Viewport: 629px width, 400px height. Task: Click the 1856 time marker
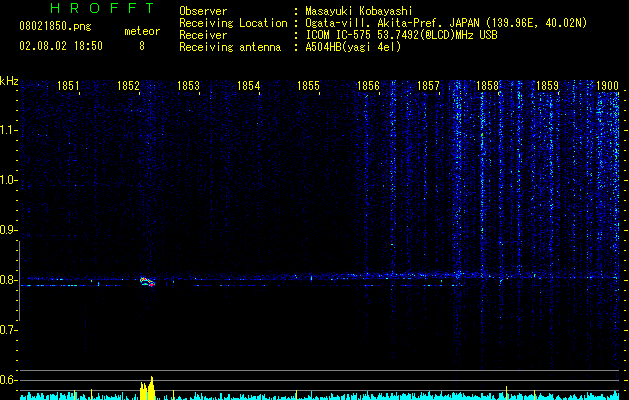click(x=368, y=86)
